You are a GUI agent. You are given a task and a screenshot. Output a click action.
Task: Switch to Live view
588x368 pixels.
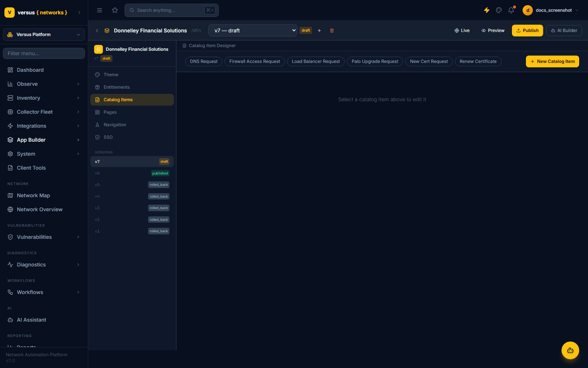(x=462, y=31)
